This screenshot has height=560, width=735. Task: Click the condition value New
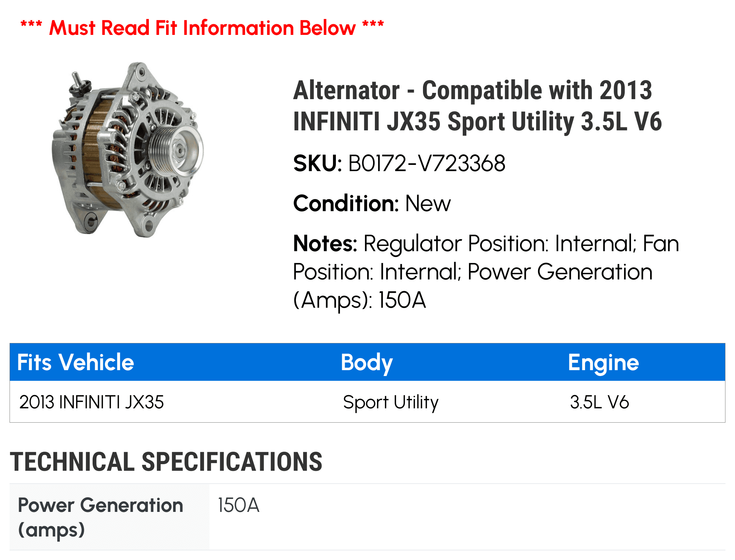point(428,203)
